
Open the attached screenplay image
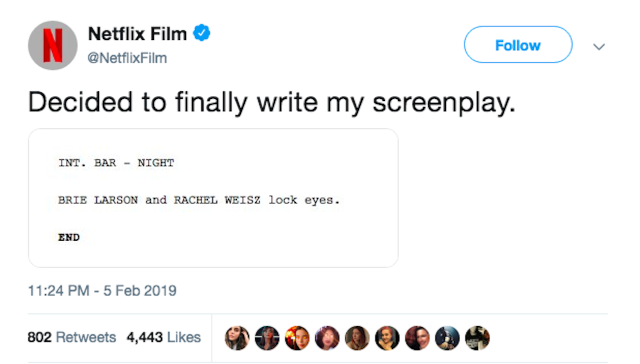point(213,198)
